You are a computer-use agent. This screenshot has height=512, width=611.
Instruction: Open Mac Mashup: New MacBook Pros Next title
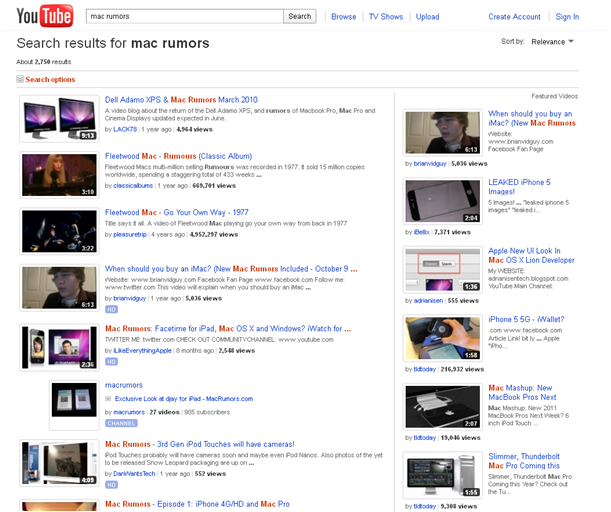coord(522,393)
